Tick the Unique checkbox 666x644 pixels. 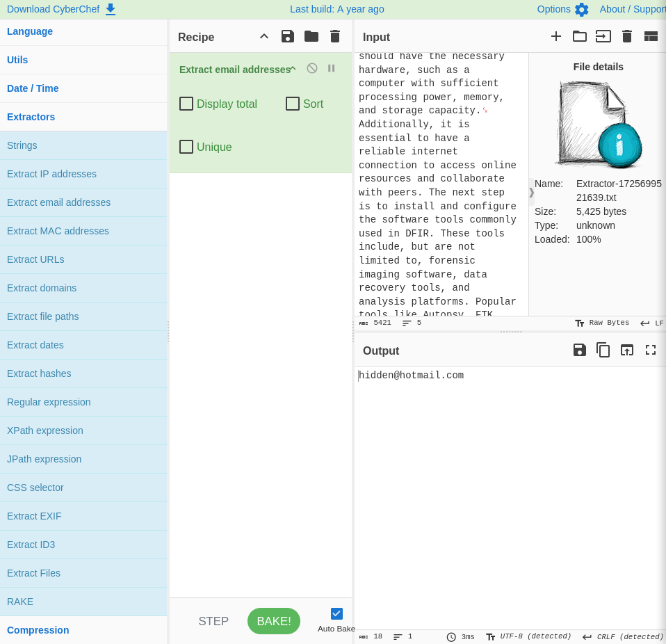(186, 147)
